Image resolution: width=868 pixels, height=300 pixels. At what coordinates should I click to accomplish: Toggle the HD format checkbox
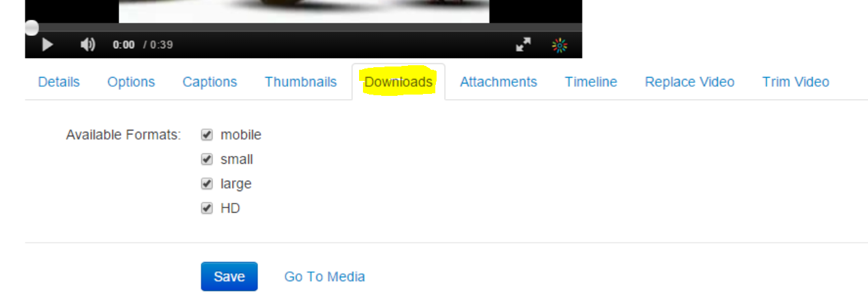point(207,209)
